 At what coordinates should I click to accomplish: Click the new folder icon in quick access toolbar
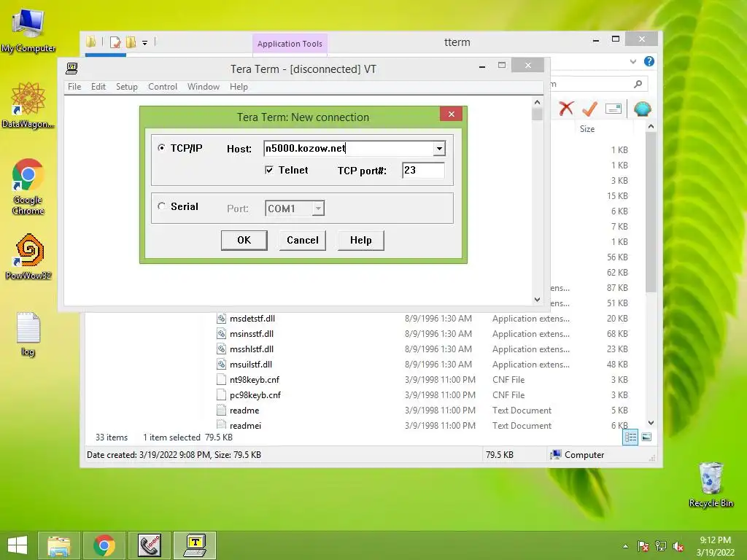tap(131, 42)
